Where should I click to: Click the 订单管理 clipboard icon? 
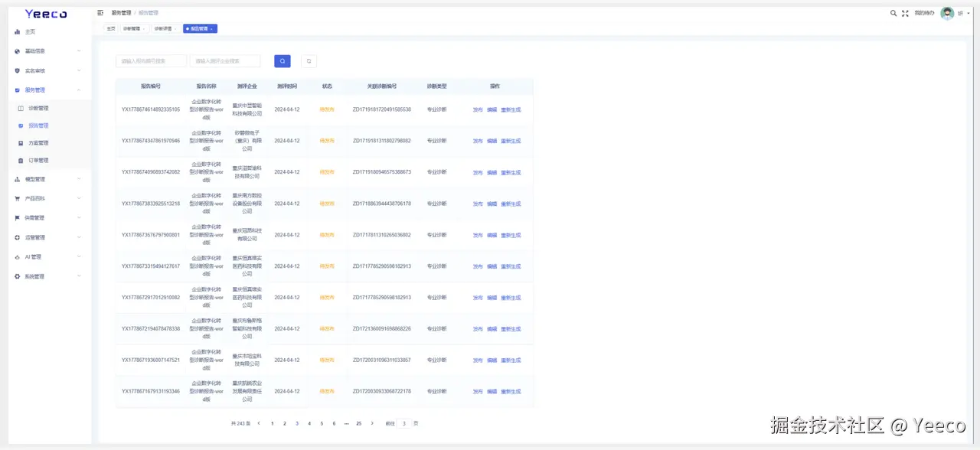(x=21, y=161)
